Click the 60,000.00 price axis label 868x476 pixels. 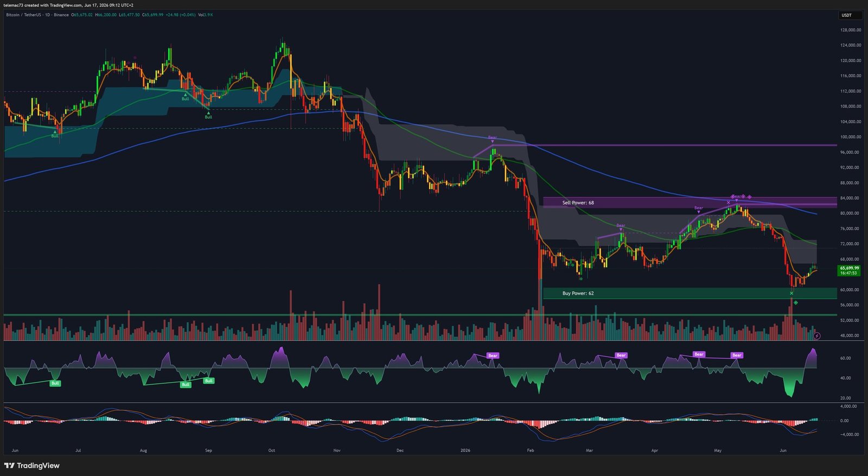click(x=851, y=290)
